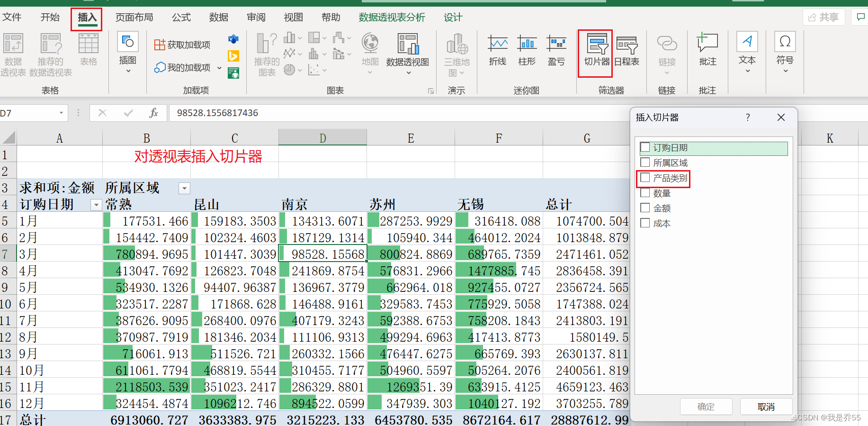
Task: Select column D header
Action: click(x=322, y=138)
